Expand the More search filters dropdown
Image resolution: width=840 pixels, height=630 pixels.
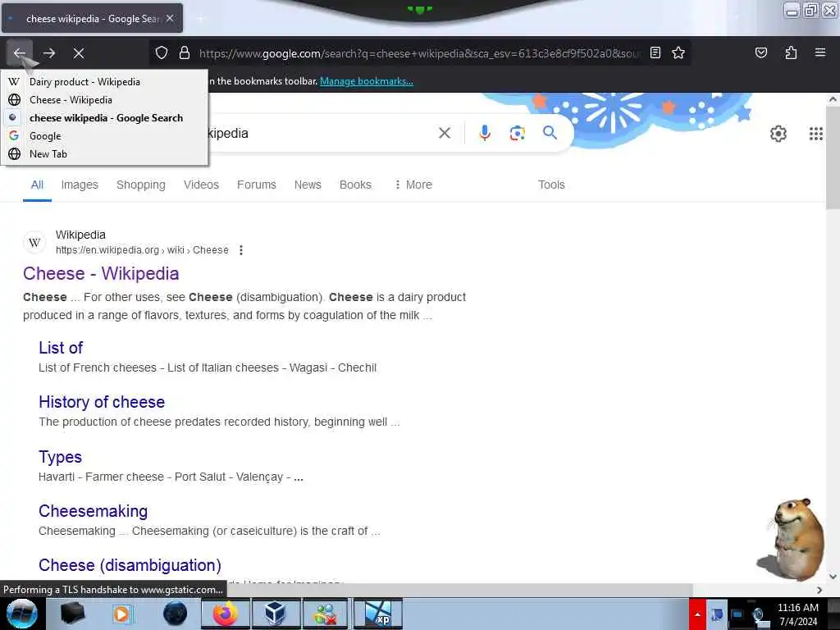pos(413,185)
